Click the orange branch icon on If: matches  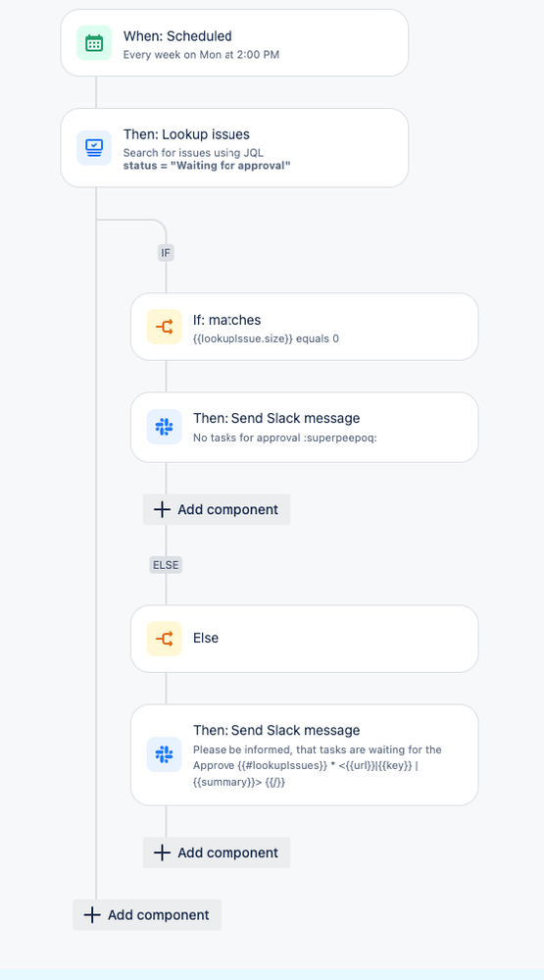[x=165, y=327]
